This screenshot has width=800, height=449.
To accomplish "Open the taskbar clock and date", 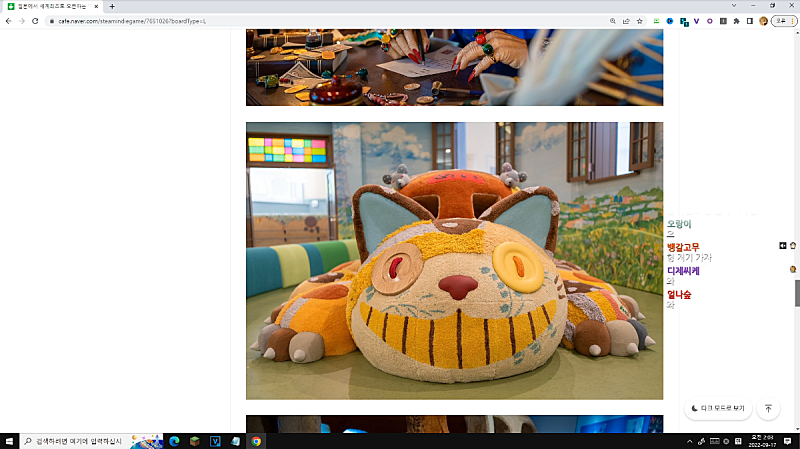I will [x=762, y=441].
